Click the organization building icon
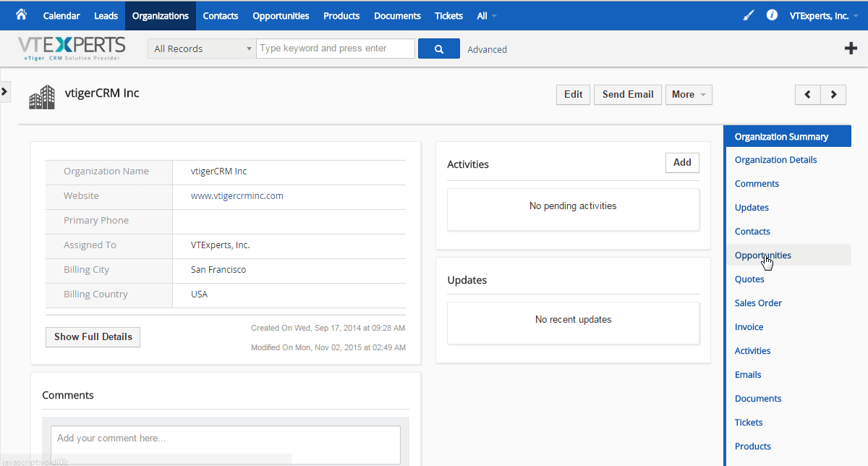The width and height of the screenshot is (868, 466). 42,97
